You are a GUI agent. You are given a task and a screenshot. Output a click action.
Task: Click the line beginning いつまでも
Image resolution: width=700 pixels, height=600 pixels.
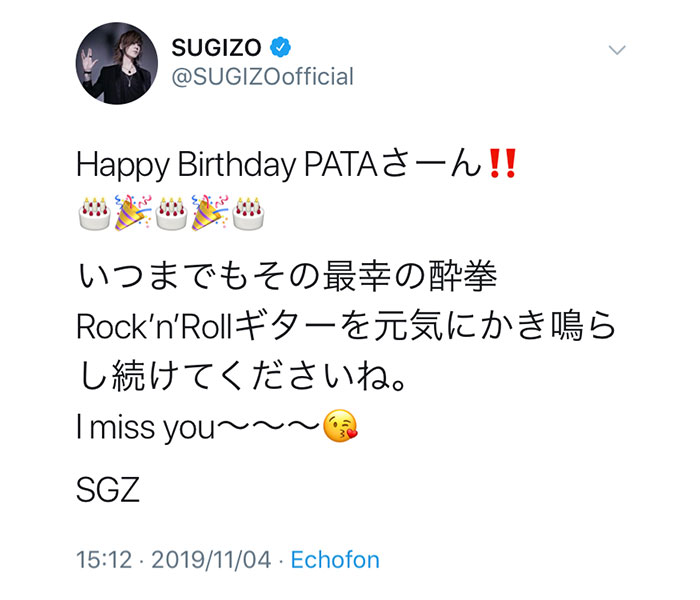coord(287,275)
